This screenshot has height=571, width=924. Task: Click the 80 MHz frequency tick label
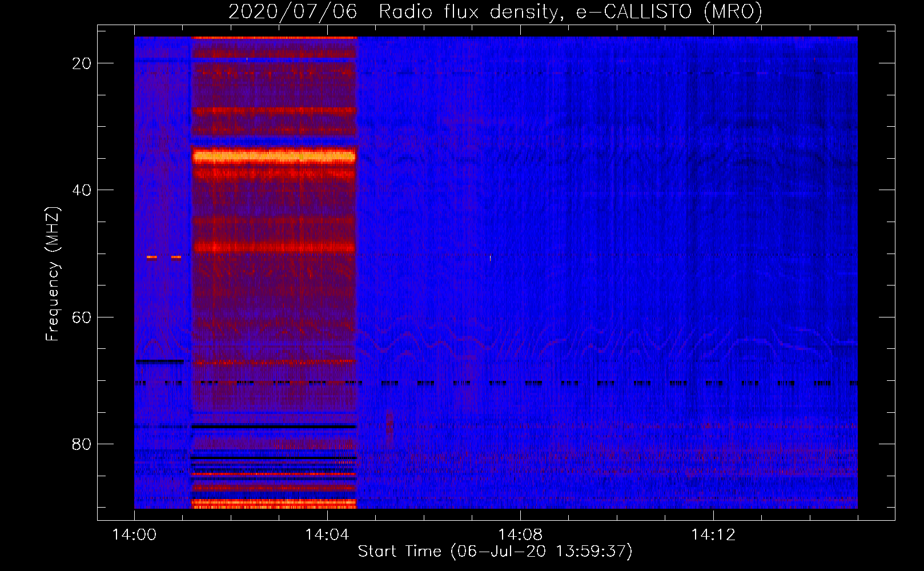tap(82, 444)
